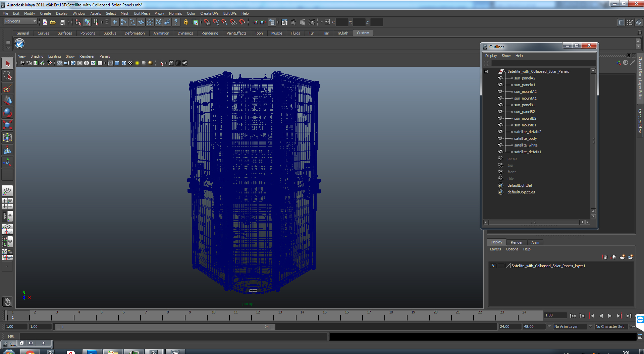Expand the selection mask menu arrow in status line

107,22
